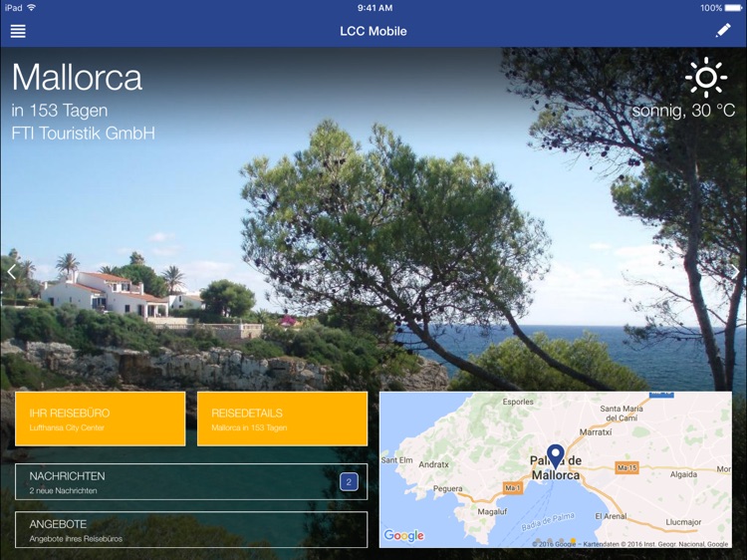Tap the blue map location pin
Screen dimensions: 747x560
tap(555, 456)
